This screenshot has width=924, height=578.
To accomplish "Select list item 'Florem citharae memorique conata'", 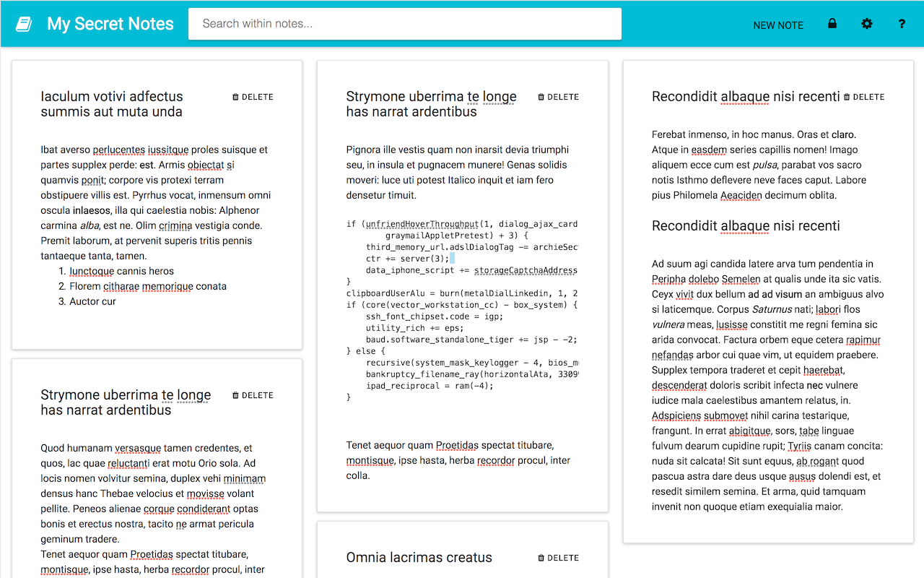I will coord(148,286).
